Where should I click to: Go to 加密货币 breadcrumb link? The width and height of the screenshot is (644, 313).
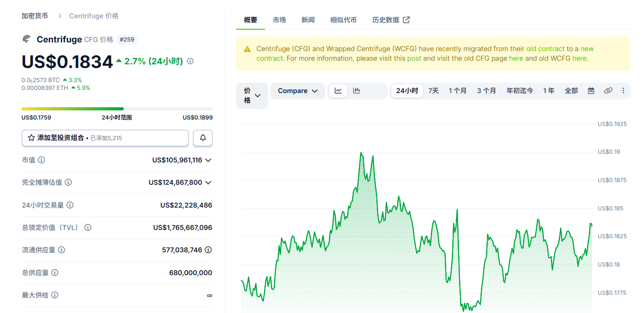[35, 16]
